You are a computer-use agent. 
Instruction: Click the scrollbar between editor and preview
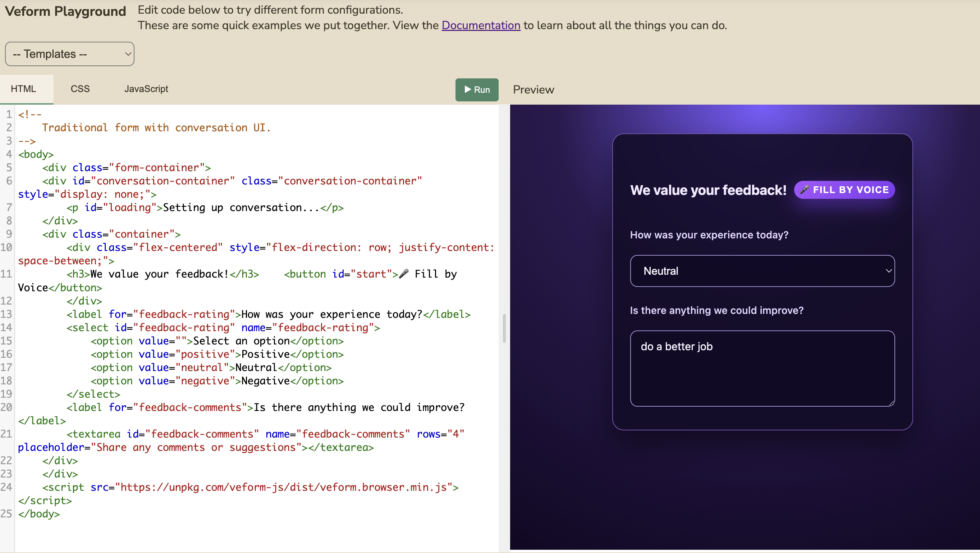tap(504, 329)
